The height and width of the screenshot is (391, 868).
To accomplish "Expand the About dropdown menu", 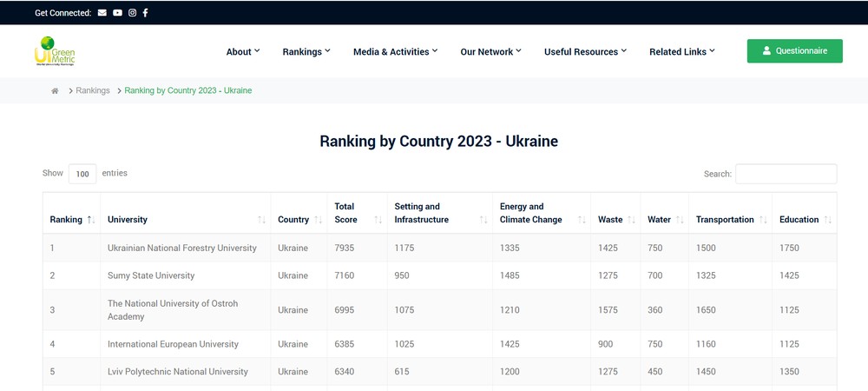I will coord(243,52).
